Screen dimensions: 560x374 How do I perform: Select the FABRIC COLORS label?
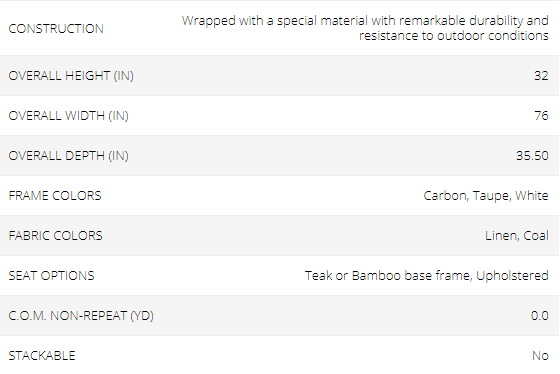[x=55, y=236]
